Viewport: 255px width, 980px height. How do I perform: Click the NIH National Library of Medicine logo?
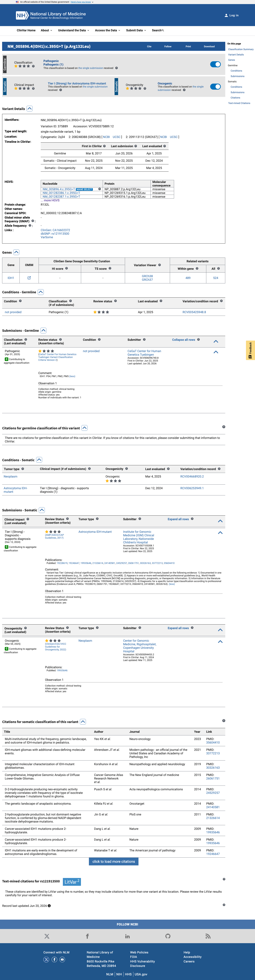pyautogui.click(x=51, y=15)
